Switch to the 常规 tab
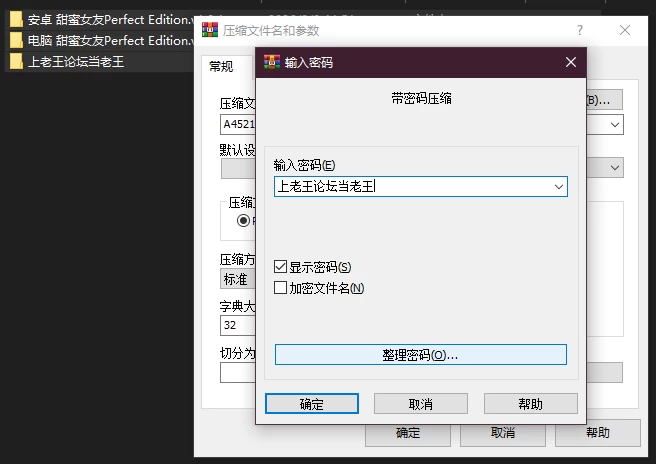Viewport: 656px width, 464px height. pos(221,67)
